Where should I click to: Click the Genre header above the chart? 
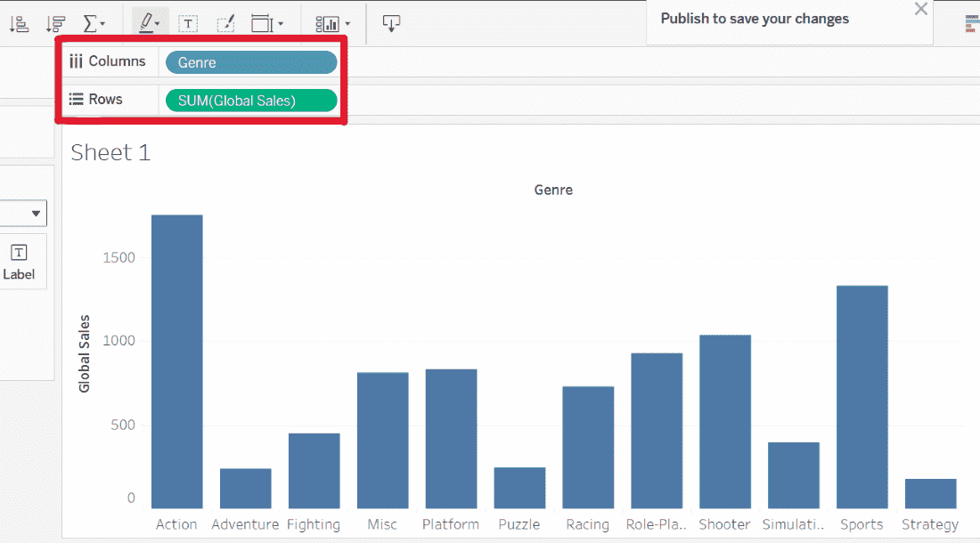553,190
